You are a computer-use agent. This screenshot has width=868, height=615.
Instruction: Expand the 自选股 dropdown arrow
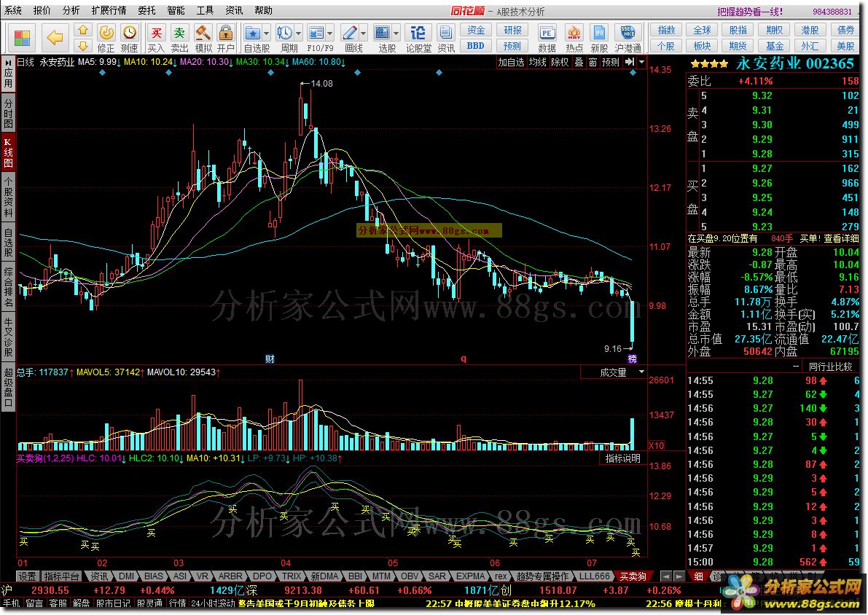click(266, 34)
